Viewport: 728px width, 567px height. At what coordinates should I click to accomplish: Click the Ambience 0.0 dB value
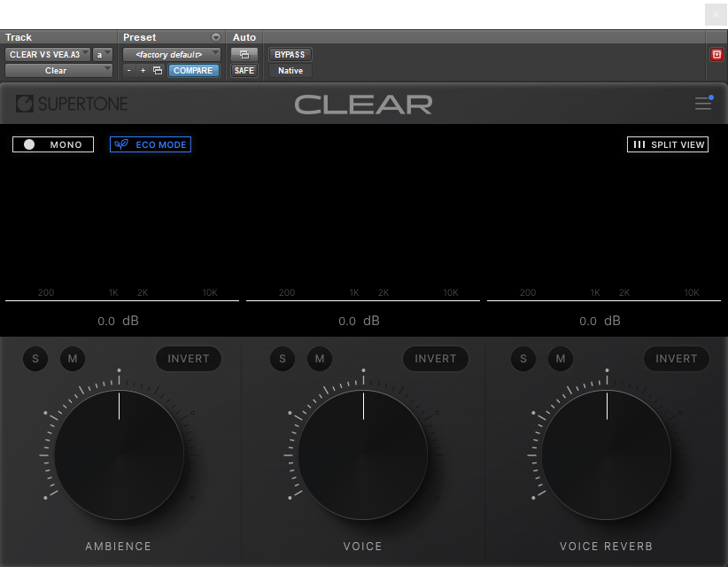tap(118, 321)
